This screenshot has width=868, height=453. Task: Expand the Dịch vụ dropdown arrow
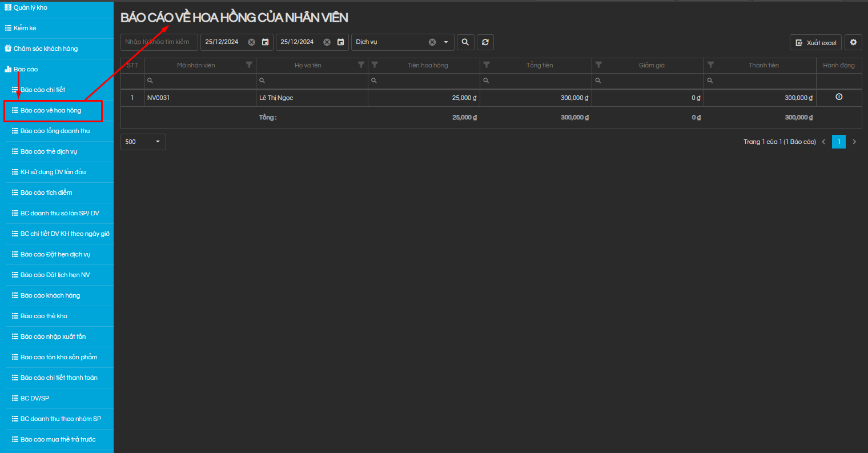pos(446,42)
